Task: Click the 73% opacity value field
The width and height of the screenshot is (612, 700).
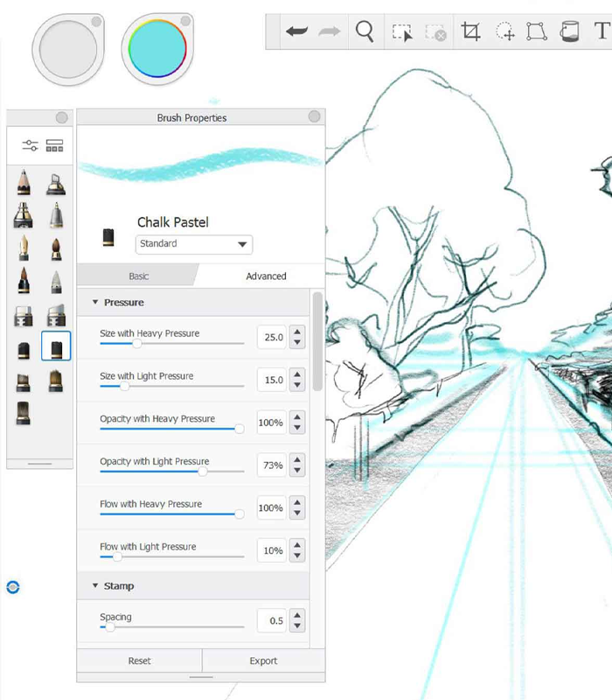Action: click(272, 465)
